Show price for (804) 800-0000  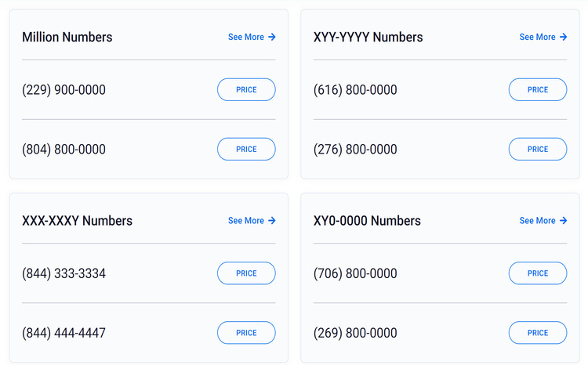click(246, 149)
